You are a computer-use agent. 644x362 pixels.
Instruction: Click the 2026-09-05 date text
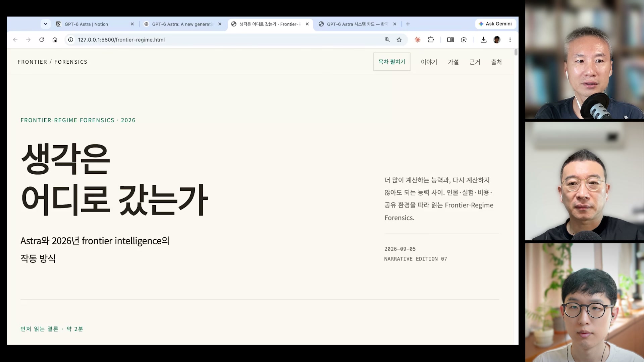click(400, 249)
